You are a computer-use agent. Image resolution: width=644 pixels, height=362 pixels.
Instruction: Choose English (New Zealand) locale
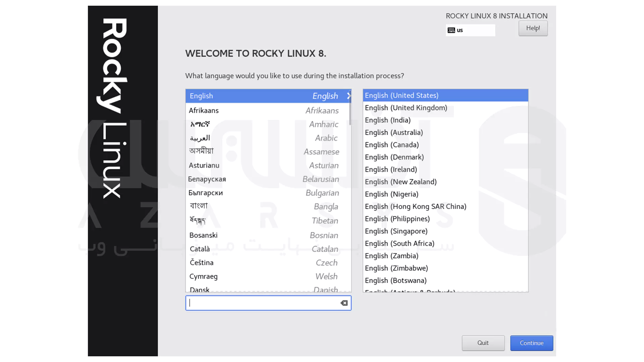point(445,182)
